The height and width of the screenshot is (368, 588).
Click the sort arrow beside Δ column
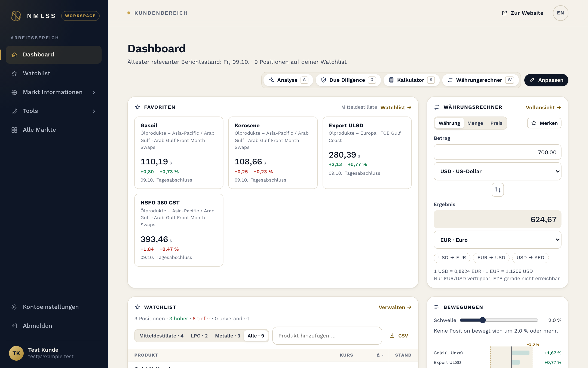383,355
